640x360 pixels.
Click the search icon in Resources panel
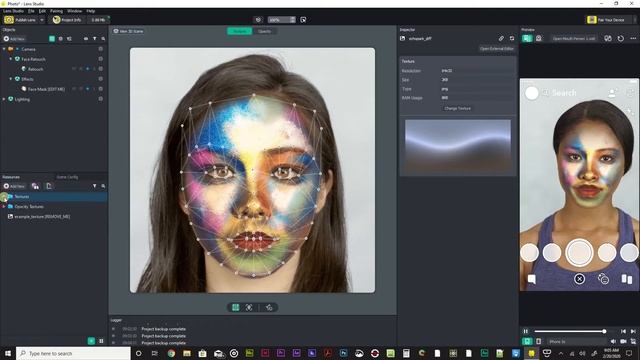coord(103,186)
